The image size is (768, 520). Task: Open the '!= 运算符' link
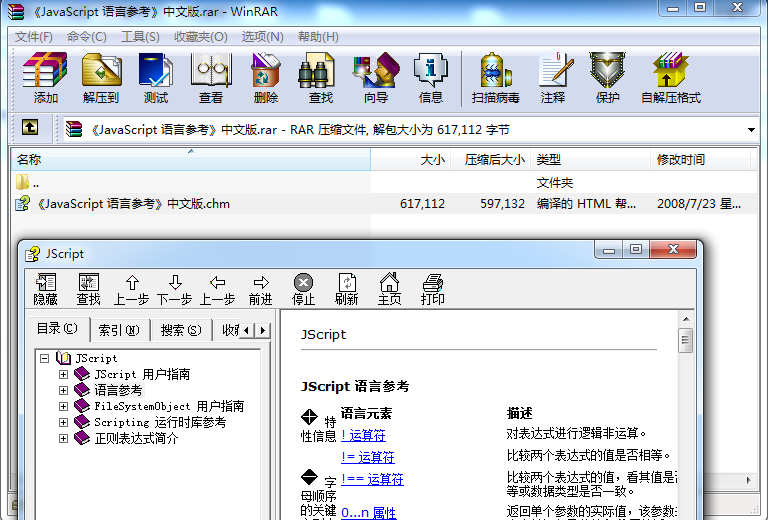[x=368, y=457]
